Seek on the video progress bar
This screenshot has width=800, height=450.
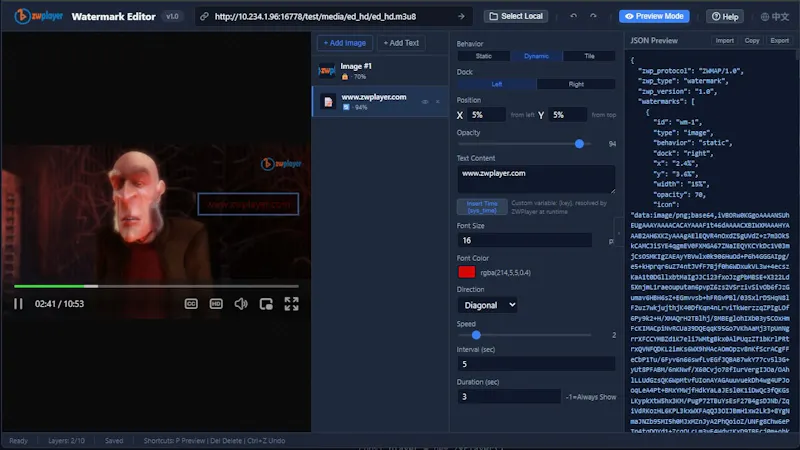[156, 286]
